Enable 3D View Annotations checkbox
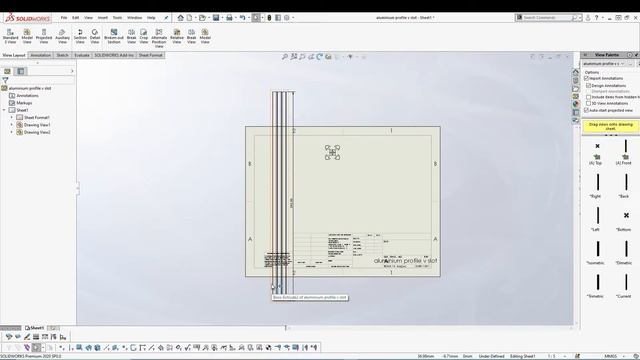The height and width of the screenshot is (360, 640). tap(589, 103)
